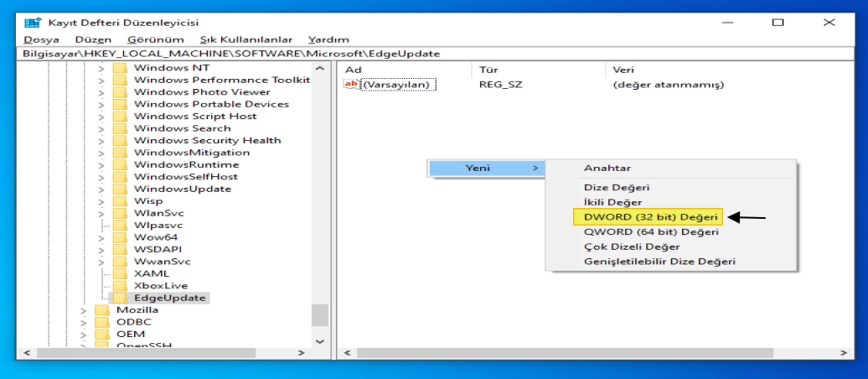Click the Windows Portable Devices folder icon
Image resolution: width=868 pixels, height=379 pixels.
120,104
